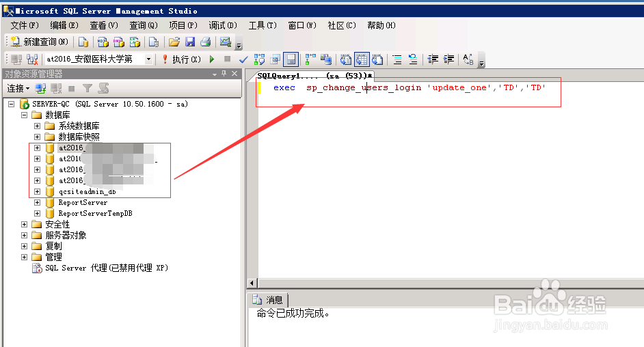Click the Activity Monitor icon
The height and width of the screenshot is (347, 644).
point(225,42)
